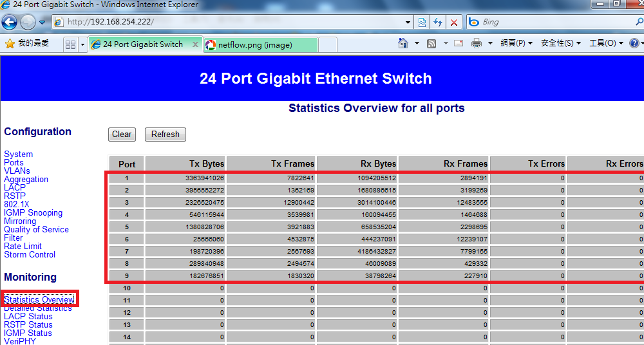Viewport: 644px width, 345px height.
Task: Open the 網頁(P) page menu
Action: click(x=516, y=44)
